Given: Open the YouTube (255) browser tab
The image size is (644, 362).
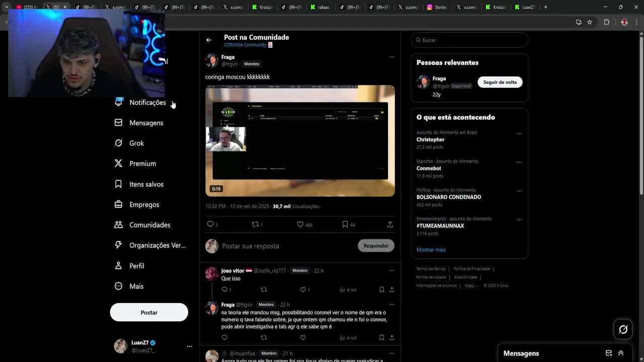Looking at the screenshot, I should point(26,7).
